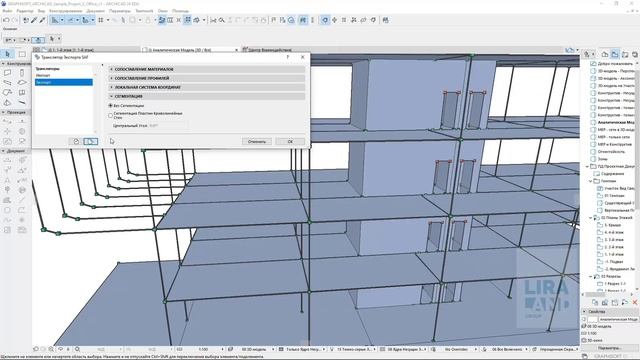The image size is (640, 360).
Task: Click the help question mark in the SAF dialog
Action: click(288, 57)
